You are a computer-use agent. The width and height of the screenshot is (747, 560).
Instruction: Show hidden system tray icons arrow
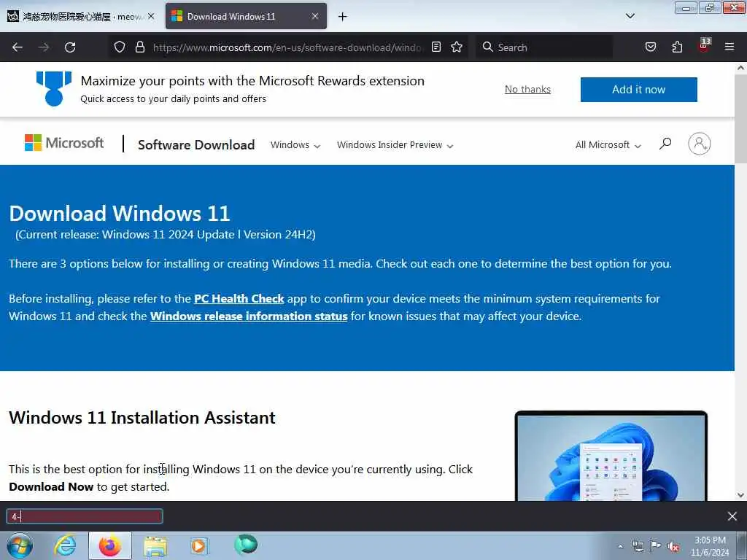pos(620,546)
